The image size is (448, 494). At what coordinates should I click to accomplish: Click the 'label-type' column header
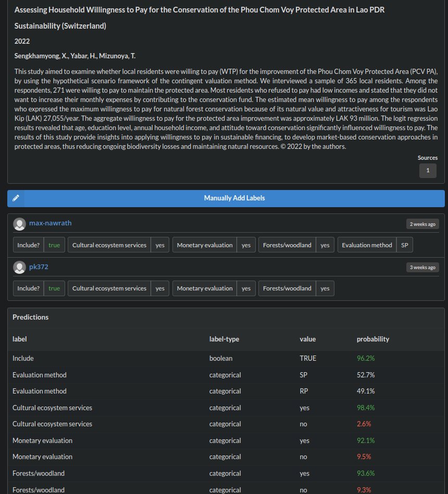coord(224,339)
